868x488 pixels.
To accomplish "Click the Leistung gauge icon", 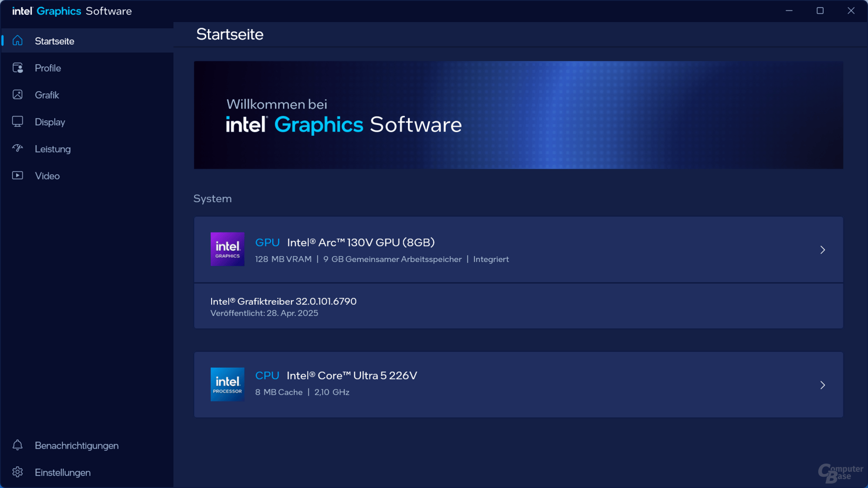I will pos(18,148).
